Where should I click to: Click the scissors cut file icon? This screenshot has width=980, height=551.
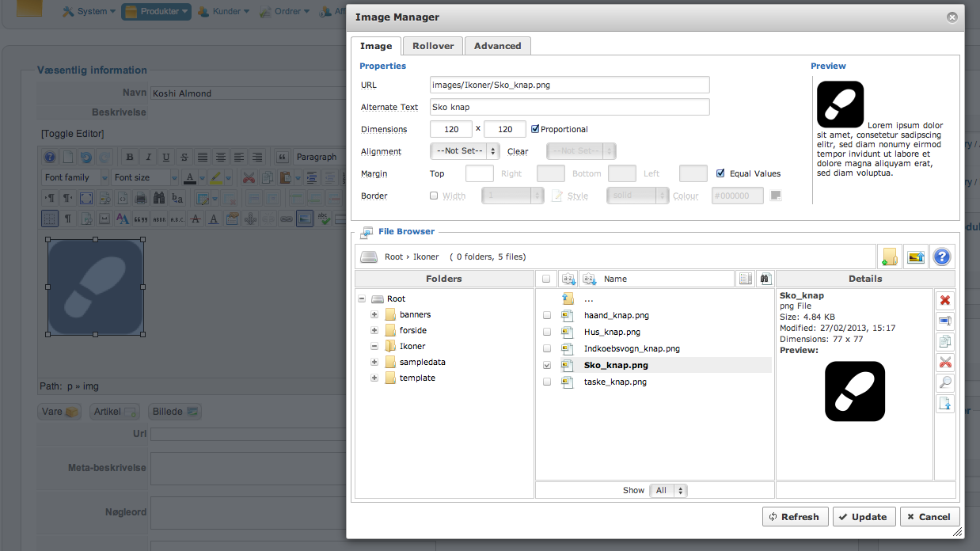pyautogui.click(x=944, y=362)
